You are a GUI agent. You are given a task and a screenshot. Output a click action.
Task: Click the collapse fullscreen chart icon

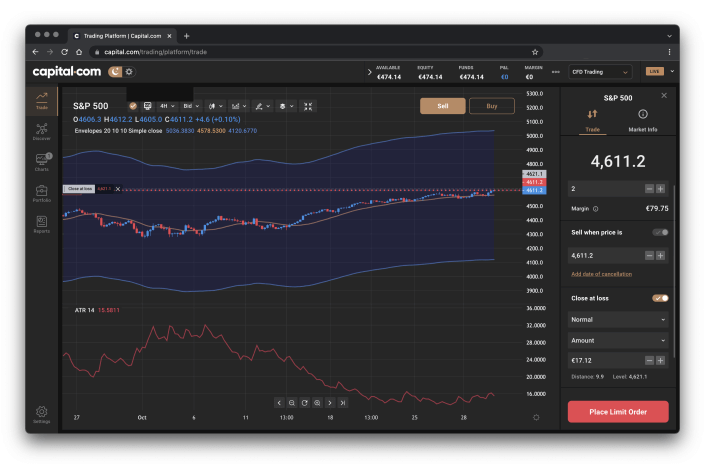[x=308, y=106]
